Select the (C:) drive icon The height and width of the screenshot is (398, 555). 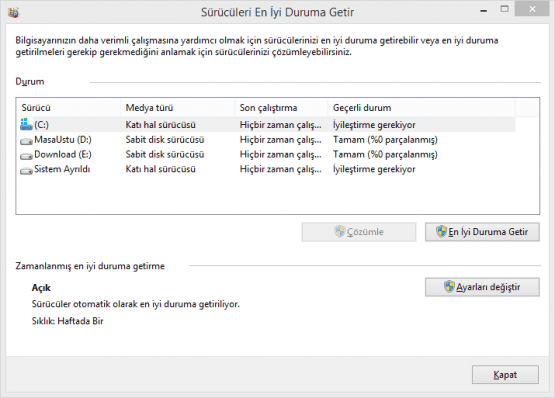[x=27, y=124]
